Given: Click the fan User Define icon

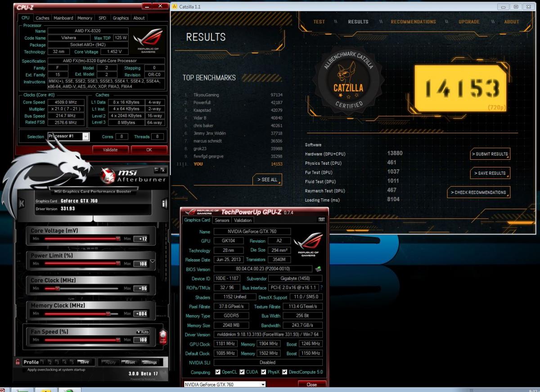Looking at the screenshot, I should click(x=162, y=337).
